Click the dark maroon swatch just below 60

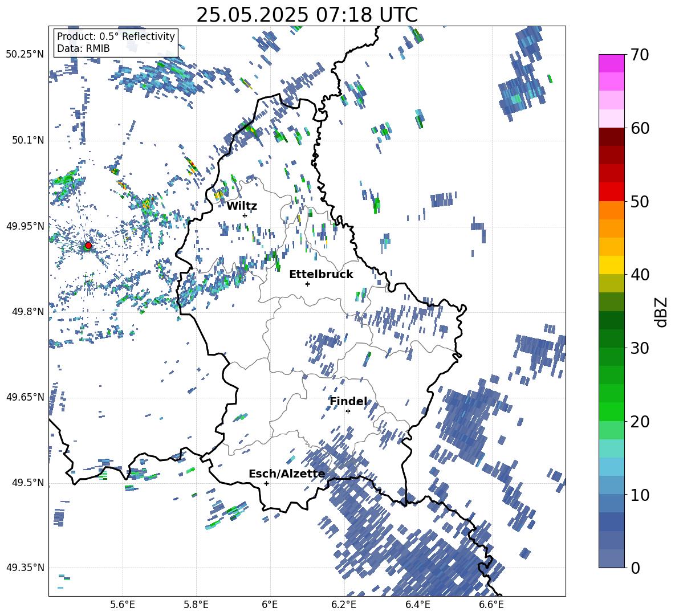tap(611, 137)
